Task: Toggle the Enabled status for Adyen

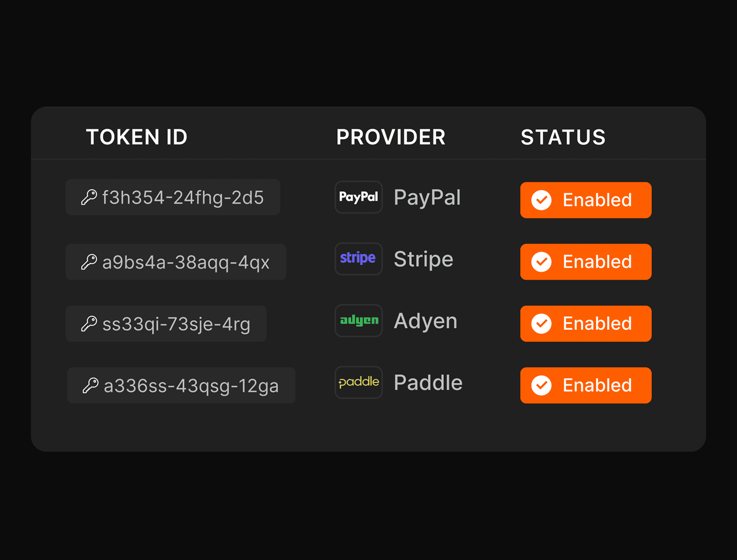Action: (586, 324)
